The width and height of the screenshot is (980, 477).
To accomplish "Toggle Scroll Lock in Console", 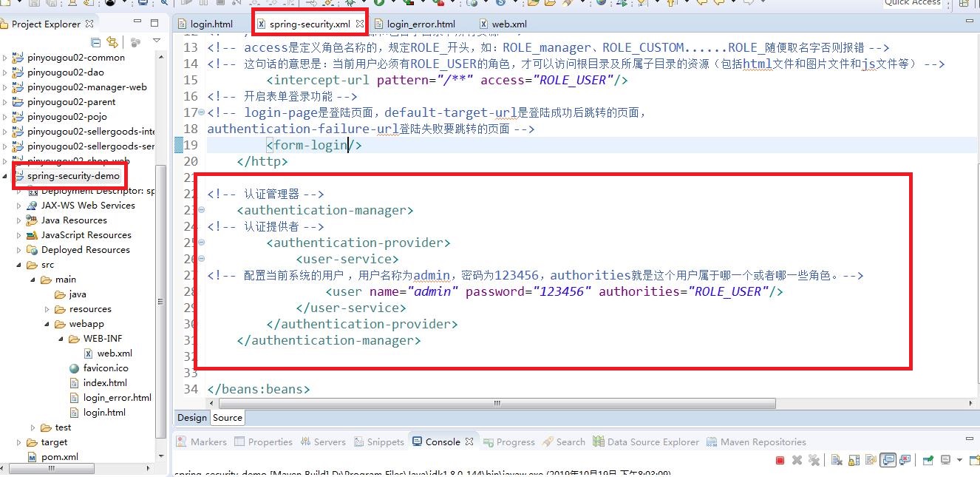I will tap(854, 460).
